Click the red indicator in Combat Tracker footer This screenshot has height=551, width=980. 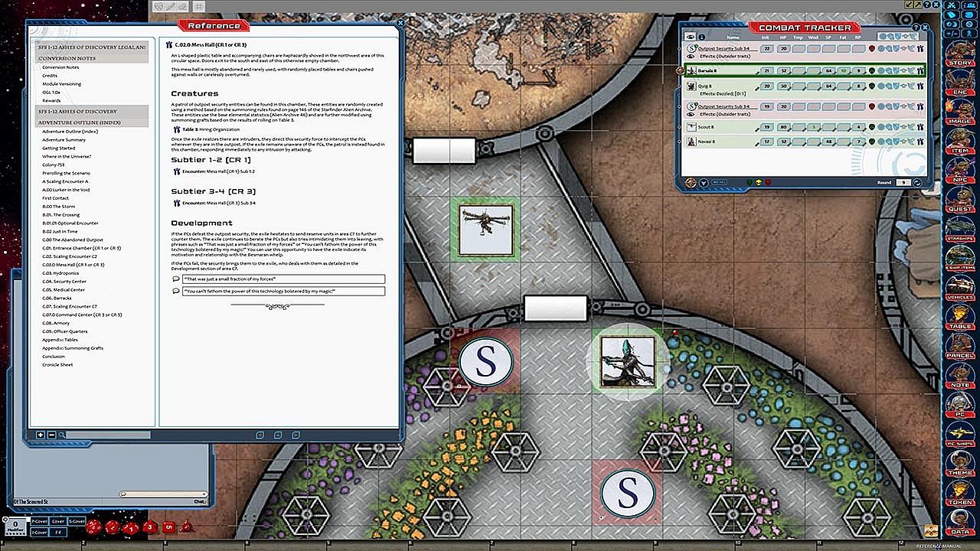pyautogui.click(x=768, y=183)
